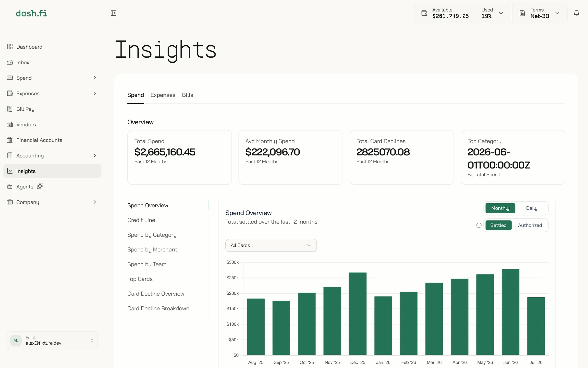
Task: Click the Vendors building icon
Action: tap(10, 124)
